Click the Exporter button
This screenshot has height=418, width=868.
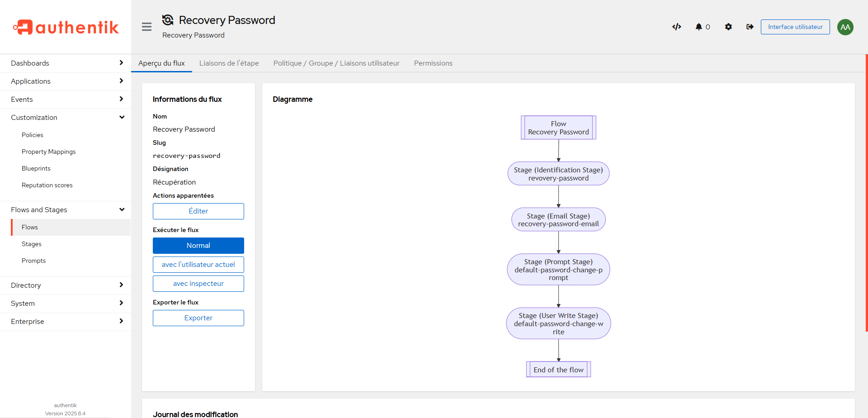(x=198, y=318)
